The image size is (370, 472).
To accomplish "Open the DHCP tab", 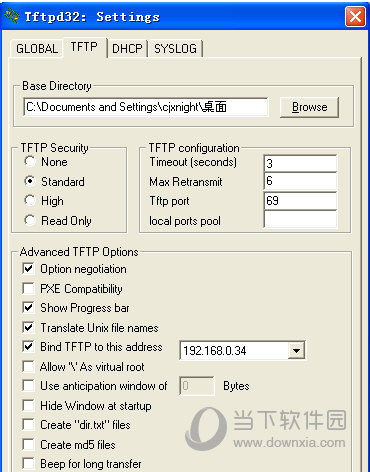I will pyautogui.click(x=127, y=49).
